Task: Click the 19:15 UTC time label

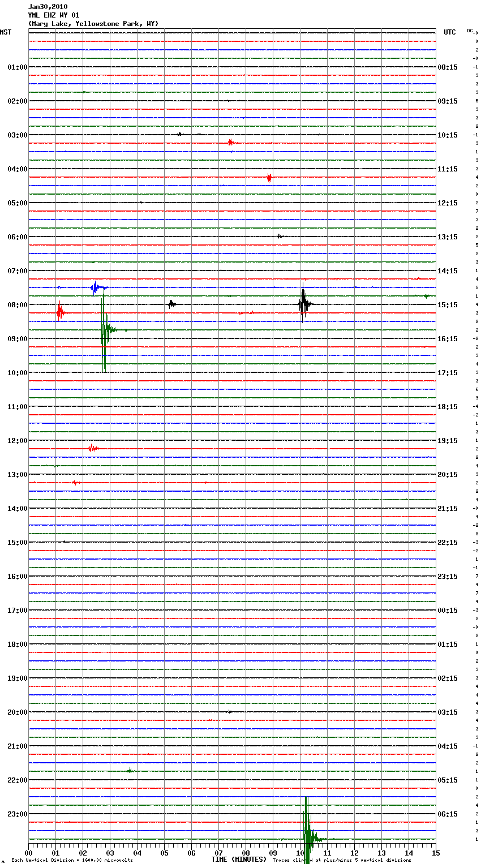Action: (448, 441)
